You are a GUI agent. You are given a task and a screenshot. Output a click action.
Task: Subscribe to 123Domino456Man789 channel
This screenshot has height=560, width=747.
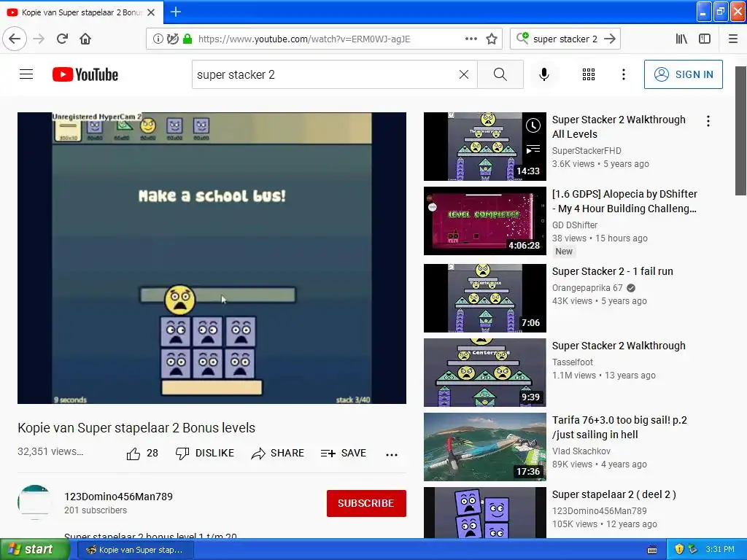click(366, 503)
